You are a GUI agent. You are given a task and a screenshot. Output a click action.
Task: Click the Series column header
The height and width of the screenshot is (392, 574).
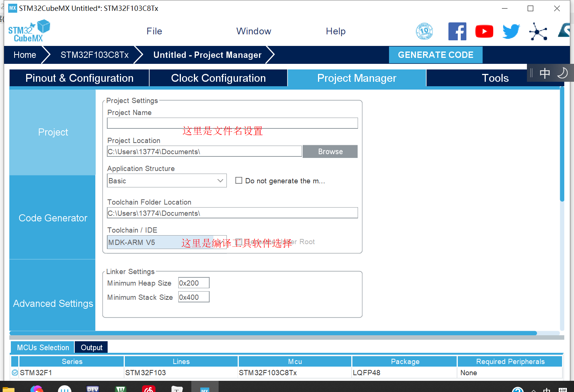click(x=72, y=361)
